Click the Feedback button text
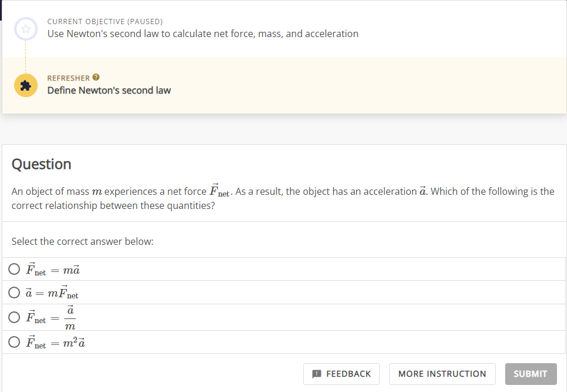The width and height of the screenshot is (567, 392). point(349,374)
